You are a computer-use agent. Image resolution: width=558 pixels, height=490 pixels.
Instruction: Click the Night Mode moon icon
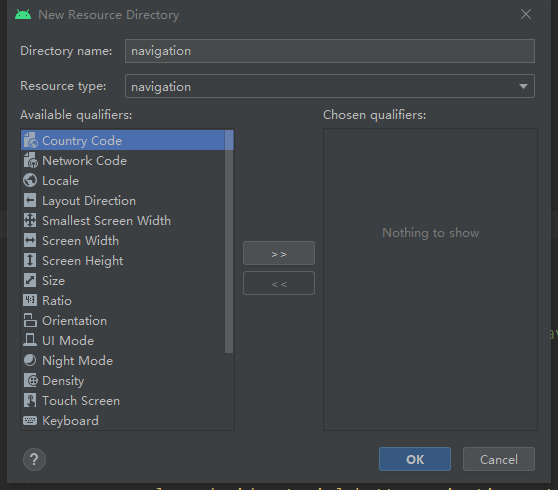coord(30,360)
